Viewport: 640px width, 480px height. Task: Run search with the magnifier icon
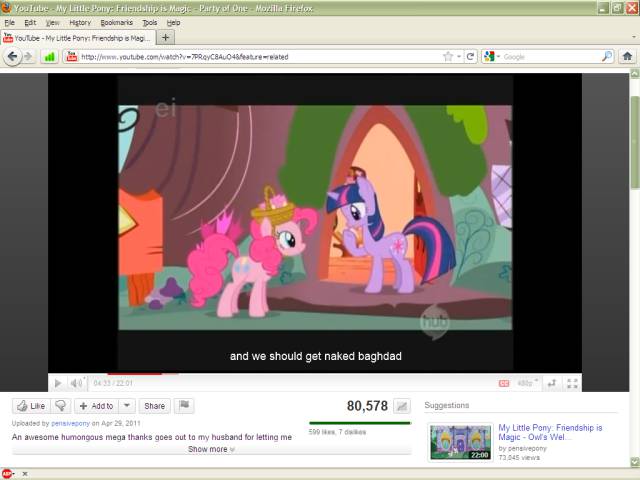(607, 56)
